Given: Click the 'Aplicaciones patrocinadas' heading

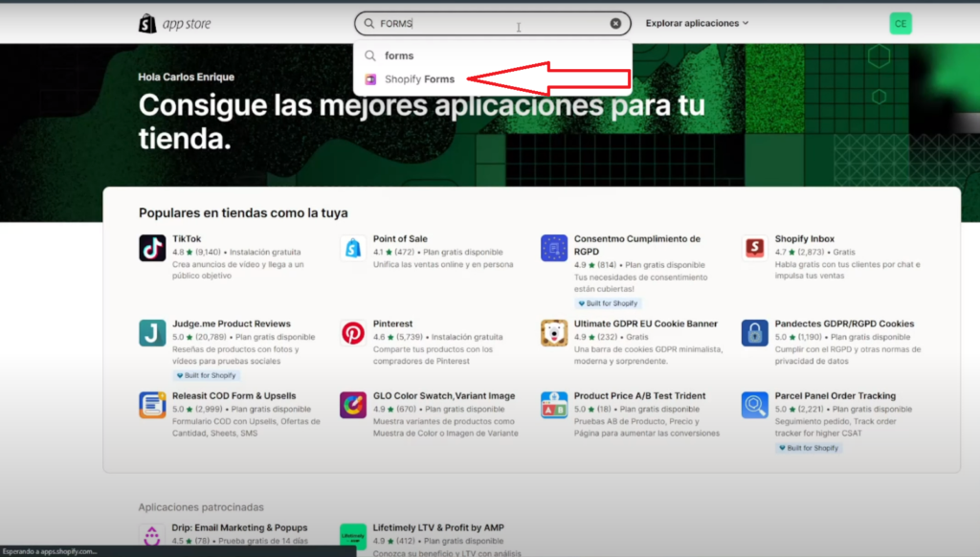Looking at the screenshot, I should [201, 507].
